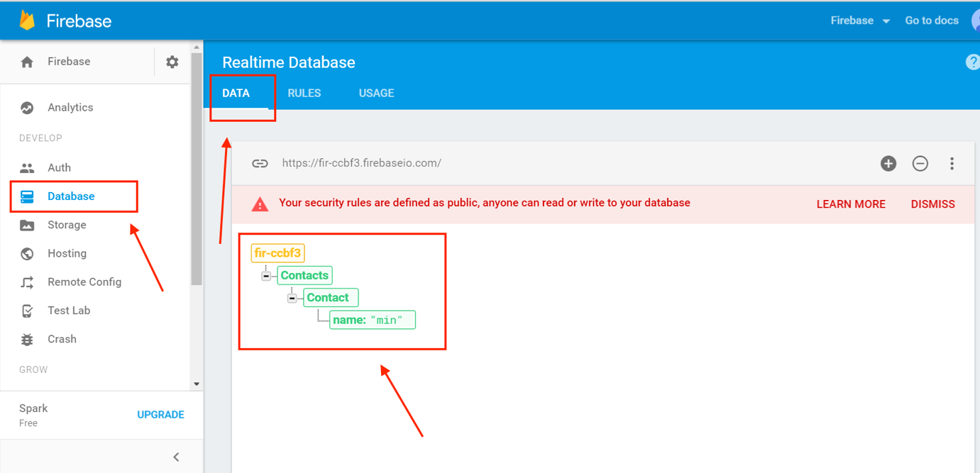Image resolution: width=980 pixels, height=473 pixels.
Task: Click the Test Lab checklist icon
Action: (x=27, y=311)
